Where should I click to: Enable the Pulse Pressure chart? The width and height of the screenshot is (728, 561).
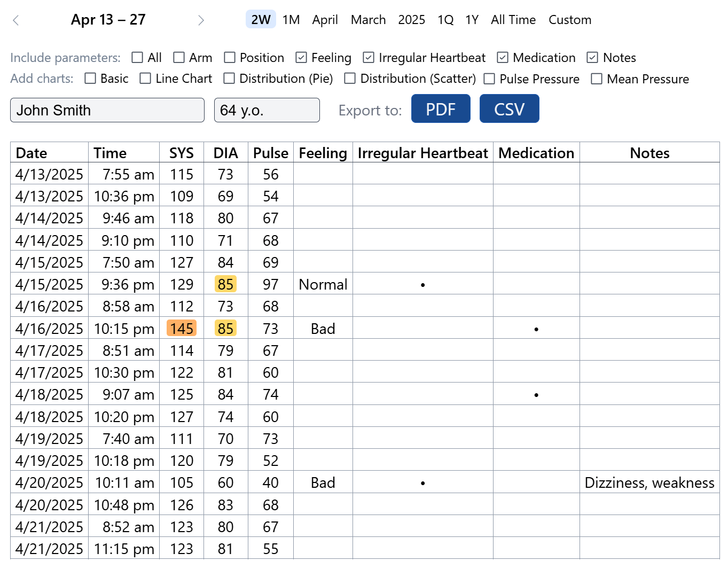tap(489, 78)
